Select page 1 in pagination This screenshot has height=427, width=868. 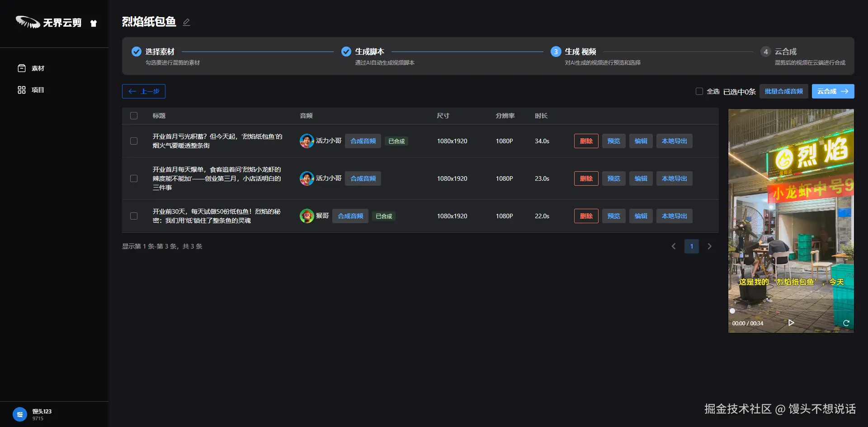pos(692,246)
